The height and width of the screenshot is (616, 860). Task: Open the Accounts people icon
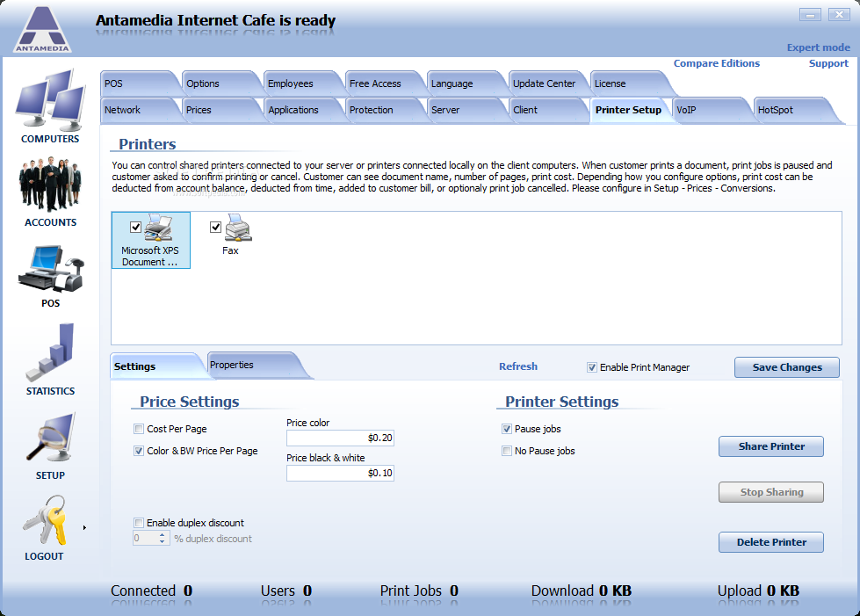(x=50, y=184)
